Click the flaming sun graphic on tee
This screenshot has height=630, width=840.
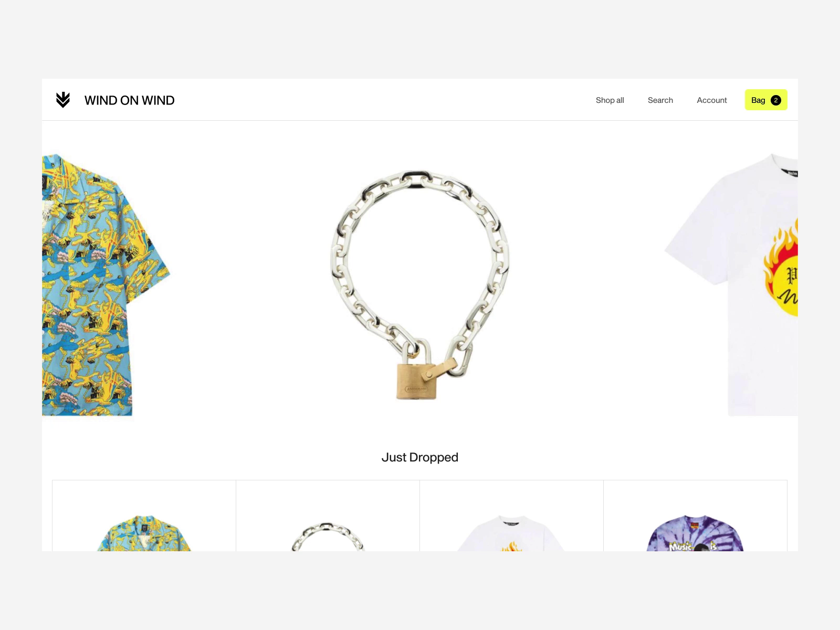click(x=780, y=271)
